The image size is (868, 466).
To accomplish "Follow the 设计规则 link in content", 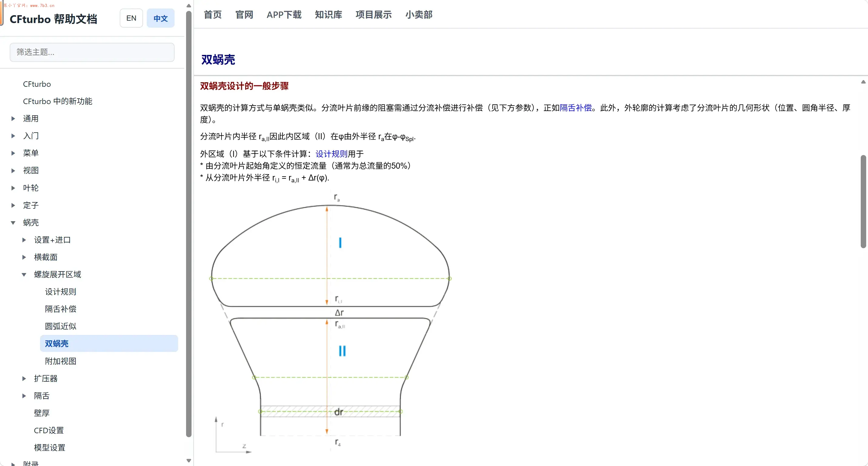I will [331, 154].
